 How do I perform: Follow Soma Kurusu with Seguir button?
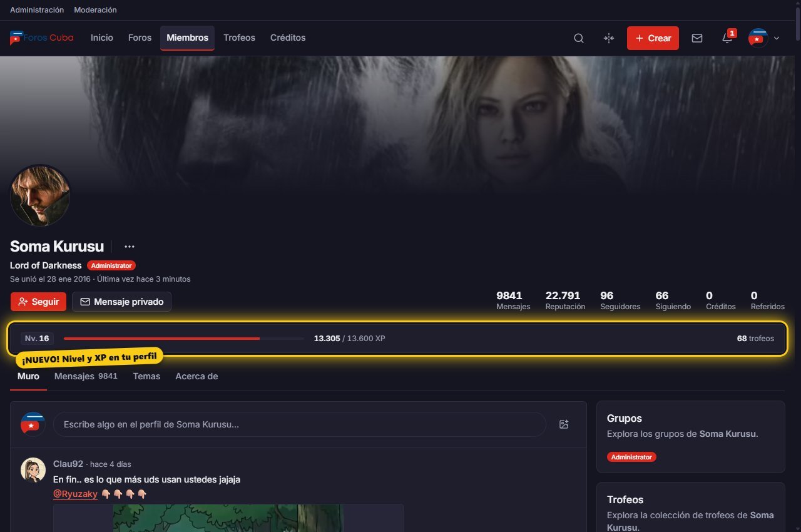tap(38, 302)
